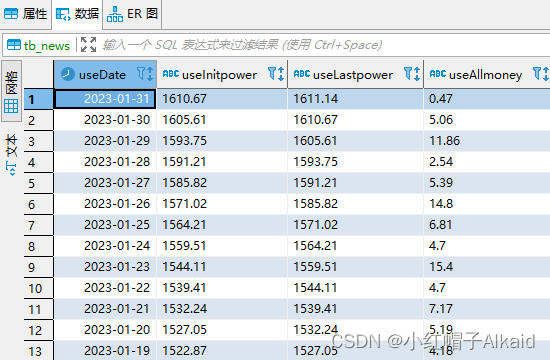Click the ABC type icon of useInitpower
This screenshot has width=550, height=360.
coord(171,74)
